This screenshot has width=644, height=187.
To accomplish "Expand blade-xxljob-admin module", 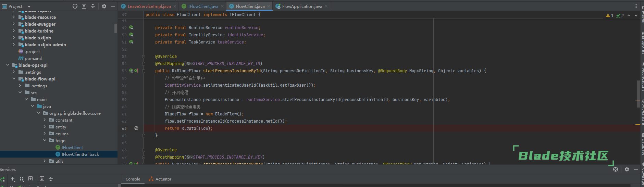I will click(14, 45).
